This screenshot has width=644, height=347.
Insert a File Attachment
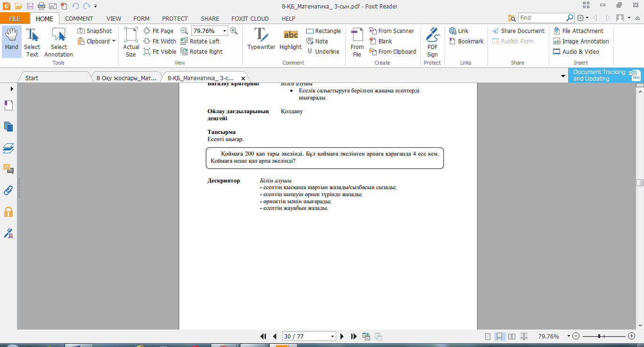point(578,31)
